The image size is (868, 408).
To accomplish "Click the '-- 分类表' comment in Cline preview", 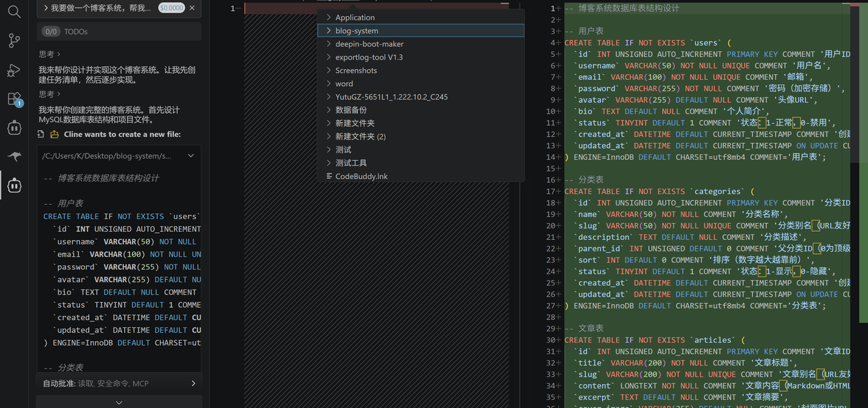I will point(63,367).
